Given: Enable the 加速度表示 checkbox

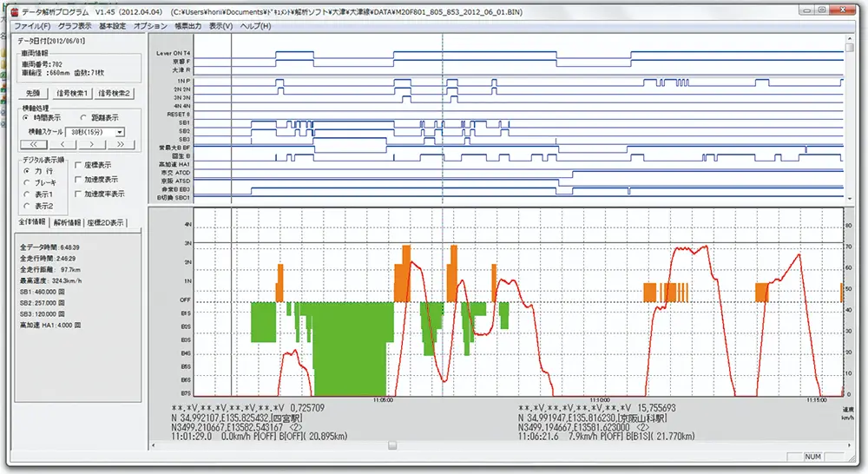Looking at the screenshot, I should tap(79, 180).
